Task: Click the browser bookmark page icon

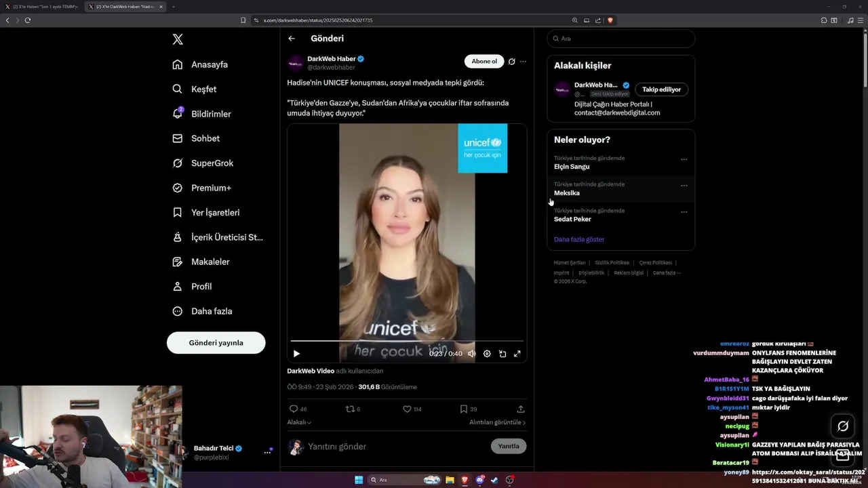Action: [243, 20]
